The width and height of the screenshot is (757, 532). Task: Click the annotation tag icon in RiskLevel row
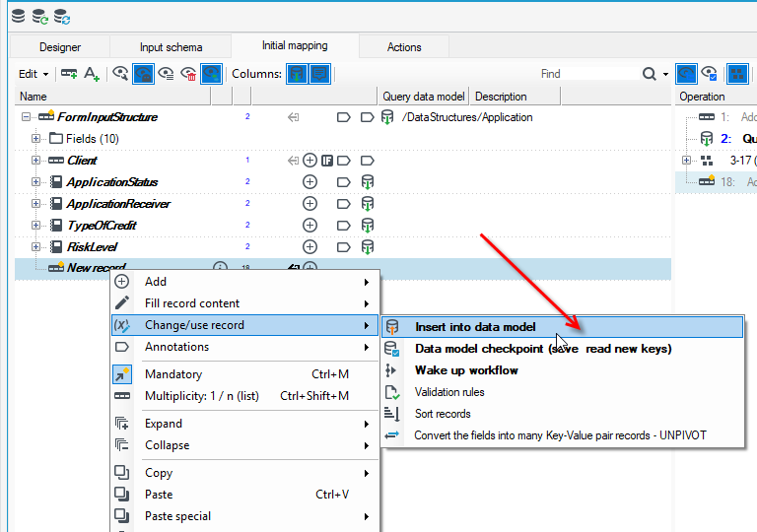pyautogui.click(x=343, y=247)
